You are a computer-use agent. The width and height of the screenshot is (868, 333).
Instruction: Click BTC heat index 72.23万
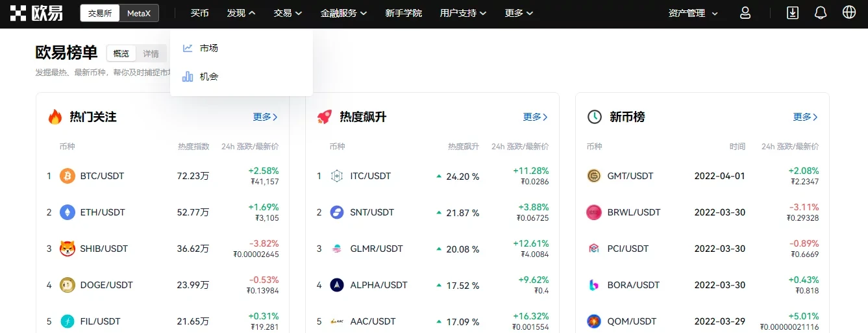(x=193, y=176)
